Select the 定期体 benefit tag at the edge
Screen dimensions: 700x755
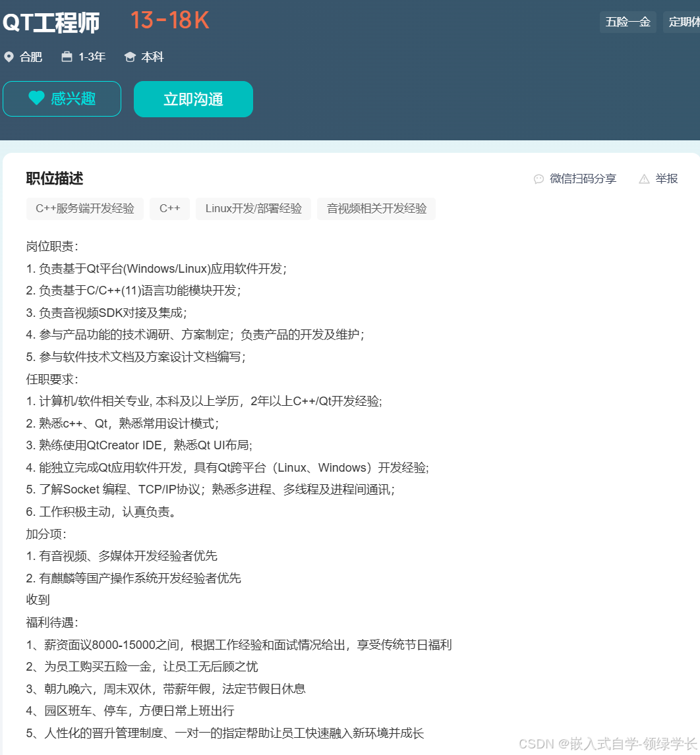point(683,22)
